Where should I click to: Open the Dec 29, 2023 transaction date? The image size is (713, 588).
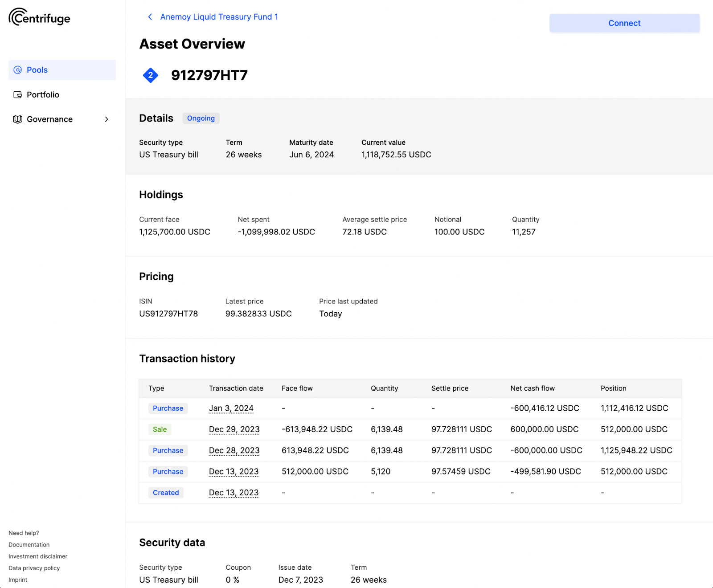click(x=234, y=429)
